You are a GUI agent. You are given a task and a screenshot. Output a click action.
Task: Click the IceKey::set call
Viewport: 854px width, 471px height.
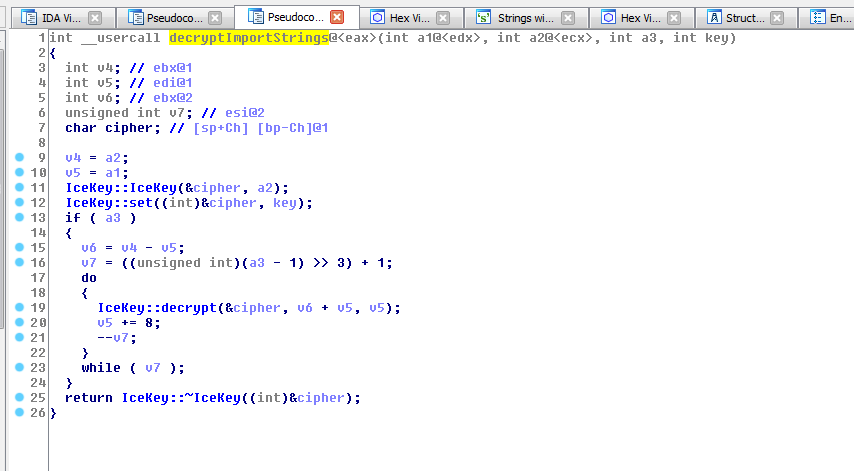(x=109, y=203)
